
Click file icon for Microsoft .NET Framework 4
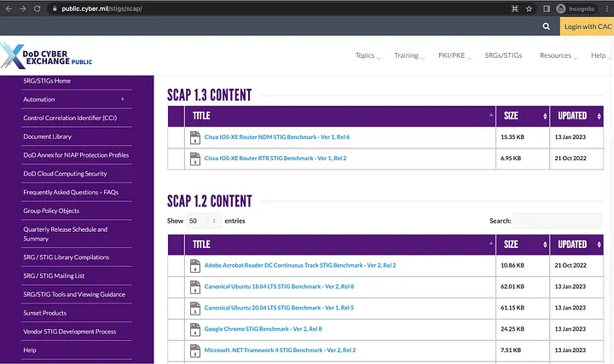(195, 350)
